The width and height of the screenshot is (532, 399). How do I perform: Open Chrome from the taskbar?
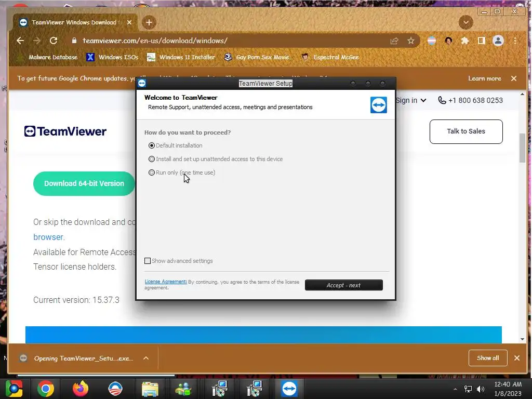pos(46,389)
